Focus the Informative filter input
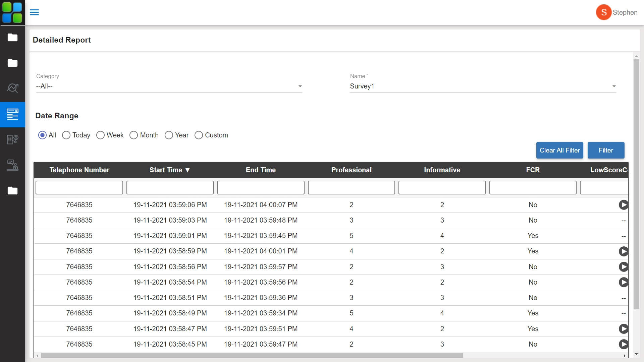 442,187
